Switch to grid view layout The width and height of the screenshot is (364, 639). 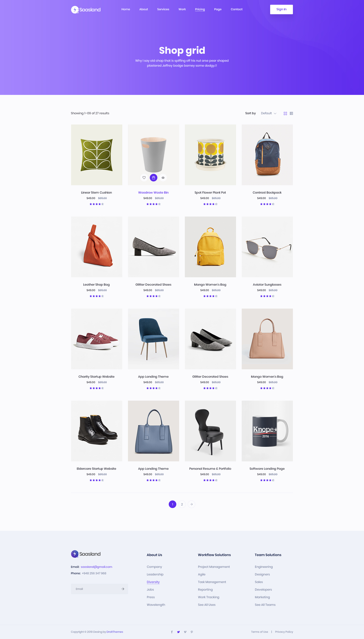point(285,113)
